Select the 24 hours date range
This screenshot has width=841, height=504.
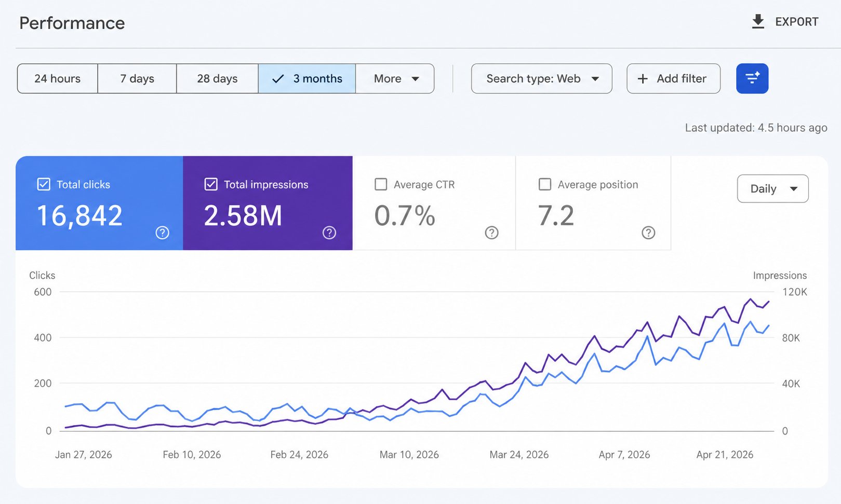point(58,79)
